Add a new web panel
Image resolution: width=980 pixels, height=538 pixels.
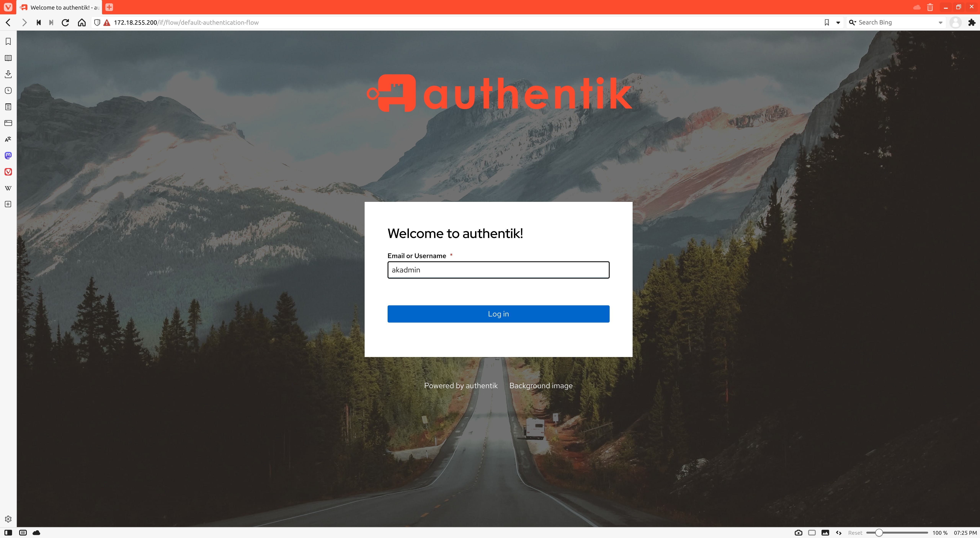click(x=8, y=204)
